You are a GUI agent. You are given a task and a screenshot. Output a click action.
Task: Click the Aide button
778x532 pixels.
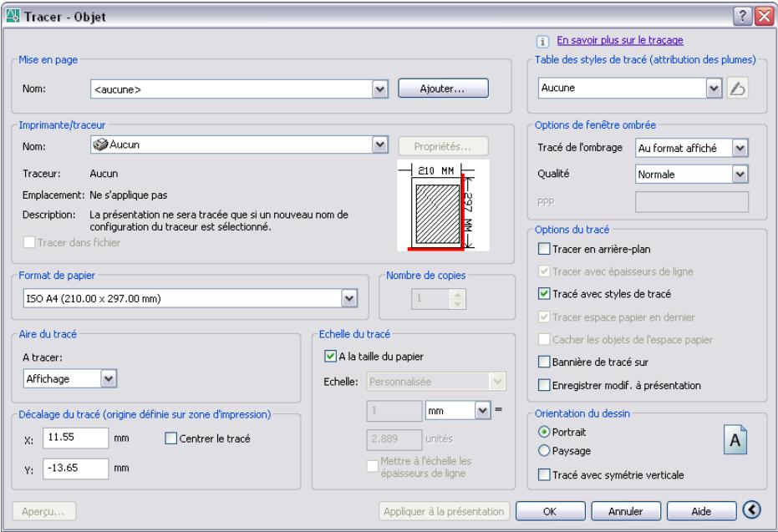(701, 511)
